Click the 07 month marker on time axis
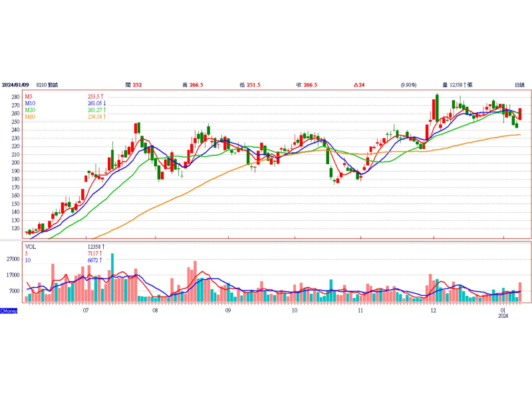The image size is (532, 399). coord(86,311)
